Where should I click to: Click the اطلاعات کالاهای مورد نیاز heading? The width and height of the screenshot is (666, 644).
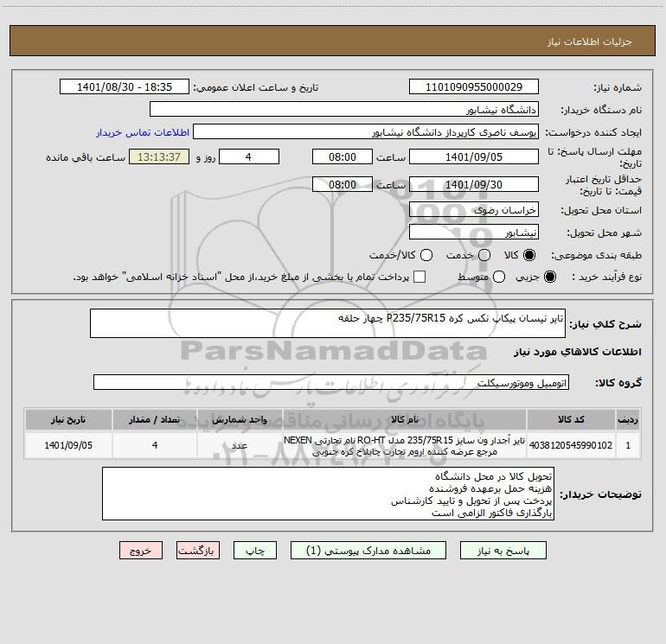click(x=577, y=352)
